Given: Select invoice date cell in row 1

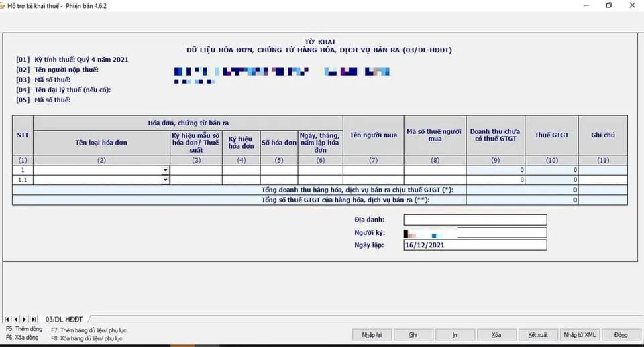Looking at the screenshot, I should (321, 170).
